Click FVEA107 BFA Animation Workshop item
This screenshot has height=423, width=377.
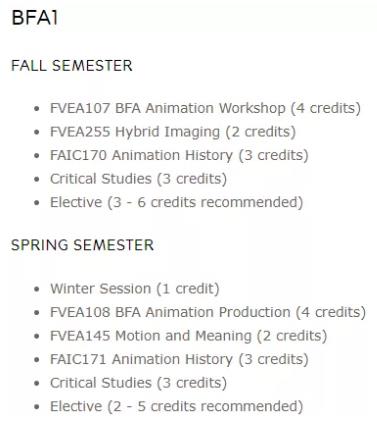tap(205, 108)
